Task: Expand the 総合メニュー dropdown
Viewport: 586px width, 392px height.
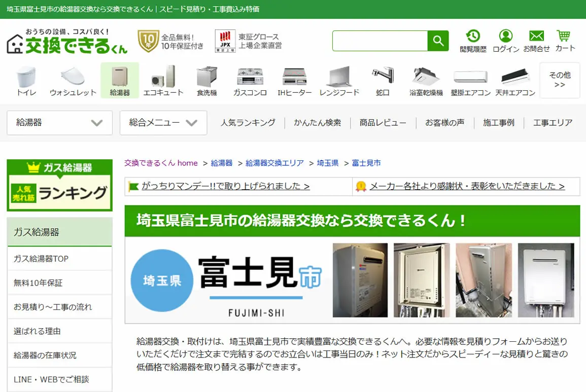Action: click(x=163, y=123)
